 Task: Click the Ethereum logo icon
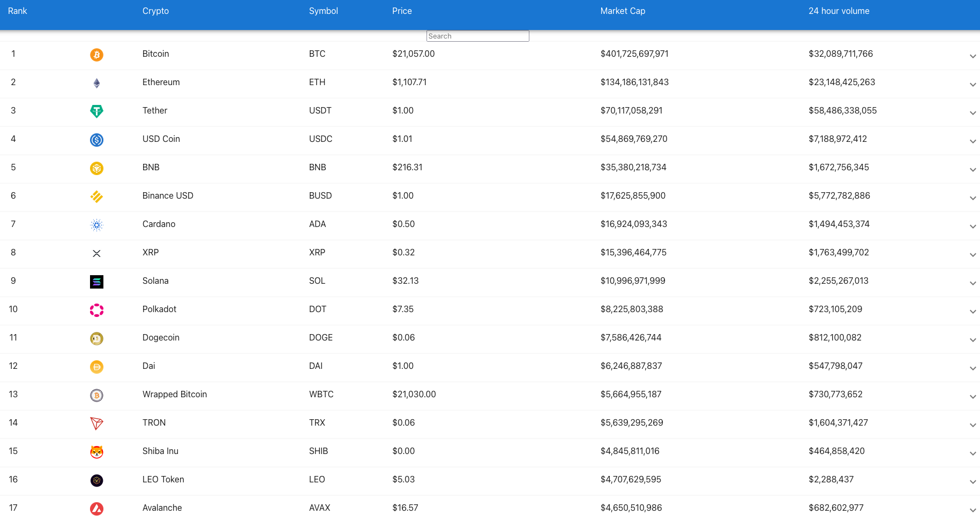tap(96, 83)
